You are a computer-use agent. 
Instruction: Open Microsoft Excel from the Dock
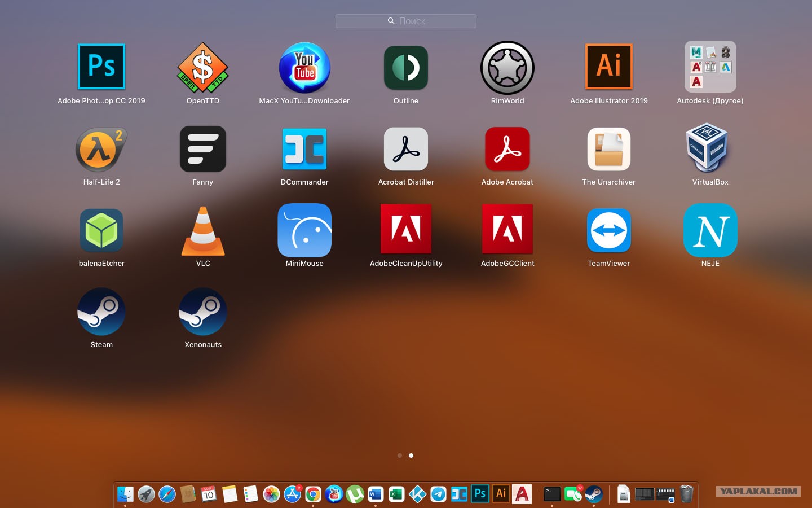click(x=396, y=494)
